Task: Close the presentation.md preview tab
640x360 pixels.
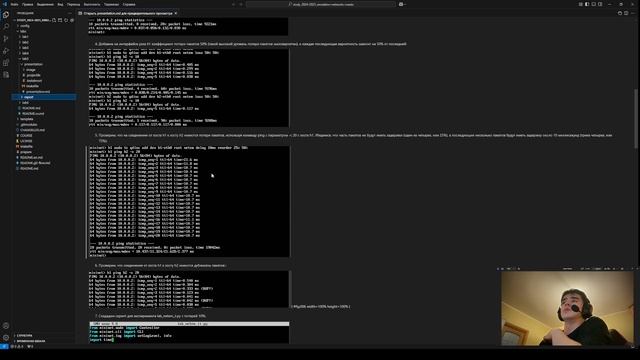Action: 176,13
